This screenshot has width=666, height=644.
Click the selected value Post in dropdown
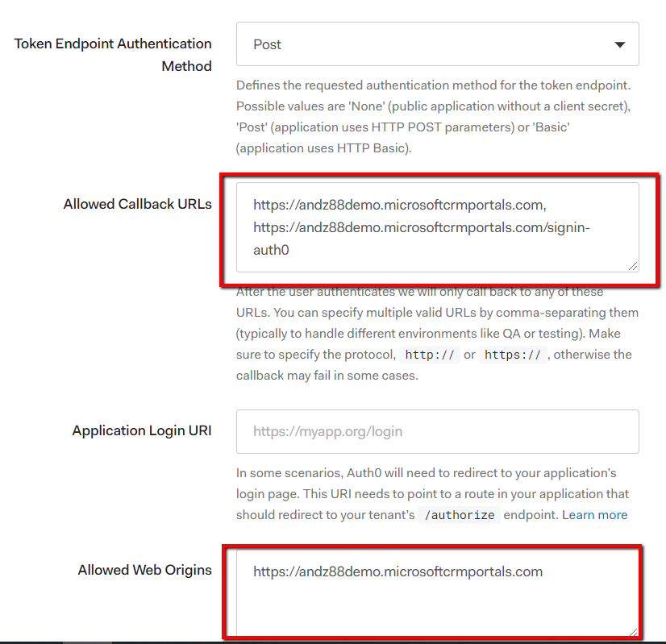(268, 45)
